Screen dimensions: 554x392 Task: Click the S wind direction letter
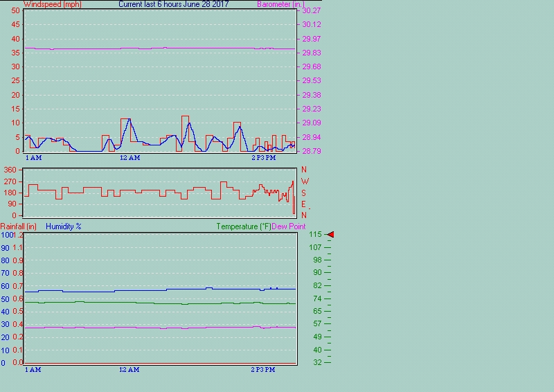pos(303,193)
